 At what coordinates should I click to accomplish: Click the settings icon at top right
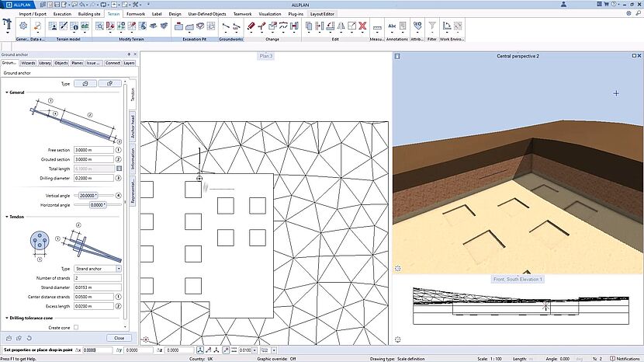(x=628, y=14)
